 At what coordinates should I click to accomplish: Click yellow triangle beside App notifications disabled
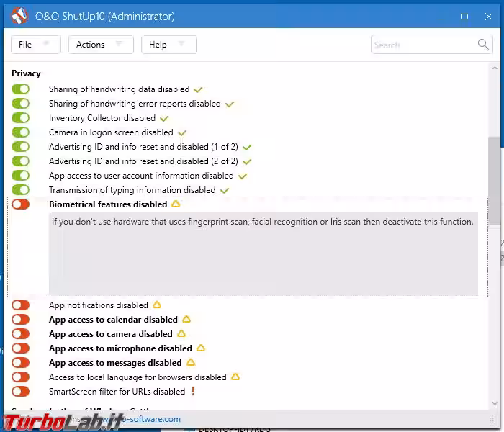pyautogui.click(x=157, y=305)
